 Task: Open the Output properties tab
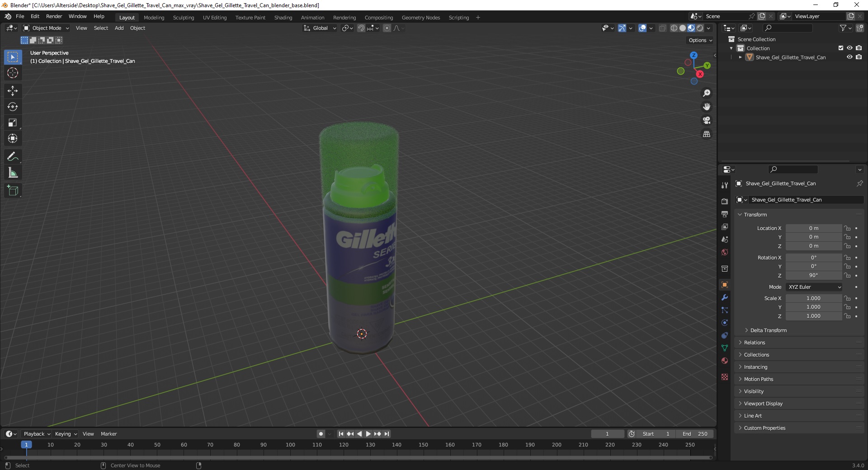[725, 214]
